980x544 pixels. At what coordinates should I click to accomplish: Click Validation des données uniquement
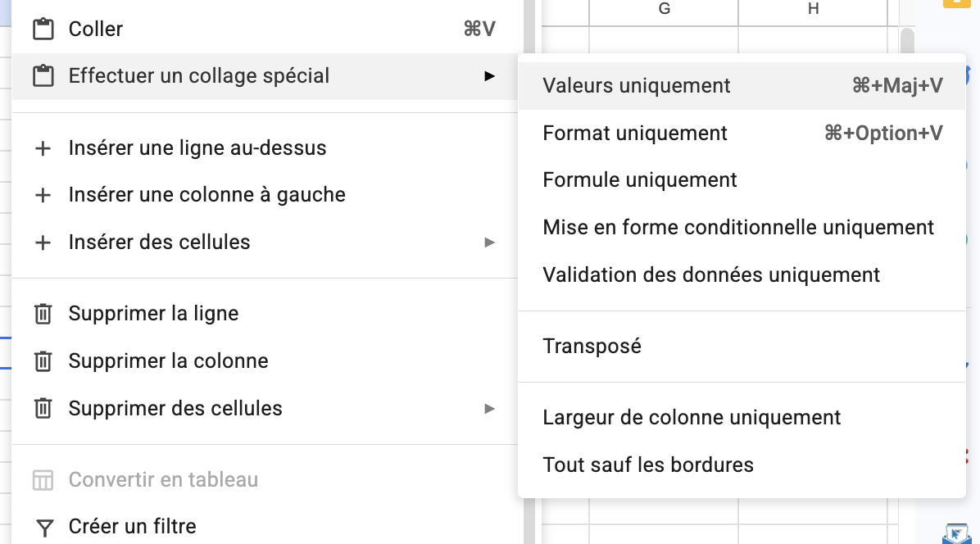(x=710, y=274)
